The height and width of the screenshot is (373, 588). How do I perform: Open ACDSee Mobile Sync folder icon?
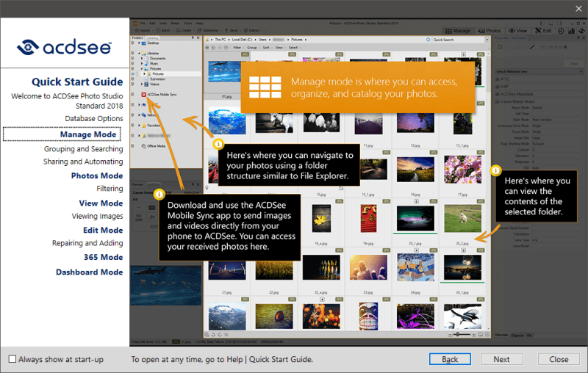143,95
